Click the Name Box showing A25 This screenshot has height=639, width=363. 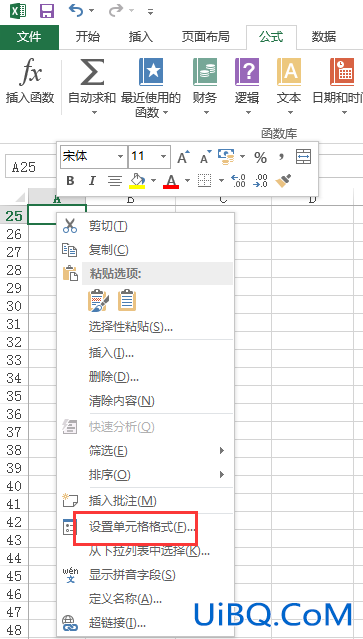pos(31,167)
